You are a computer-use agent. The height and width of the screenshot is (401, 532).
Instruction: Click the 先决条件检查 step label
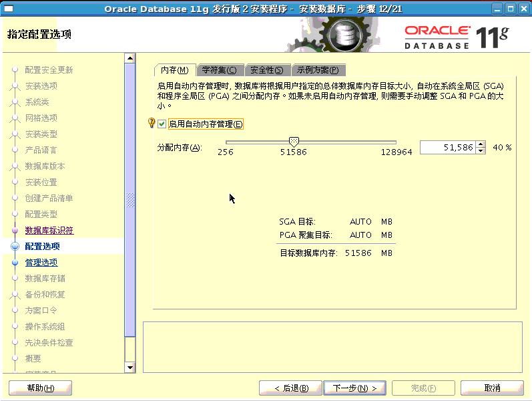point(49,343)
